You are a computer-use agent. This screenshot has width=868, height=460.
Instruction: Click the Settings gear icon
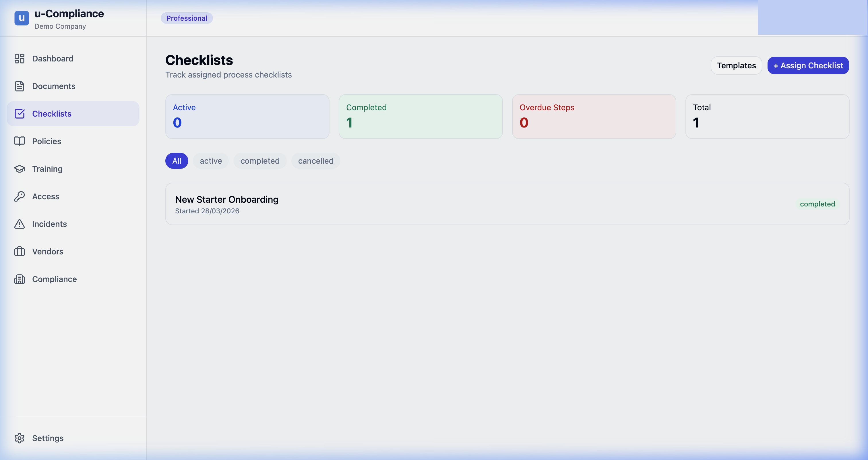tap(19, 438)
